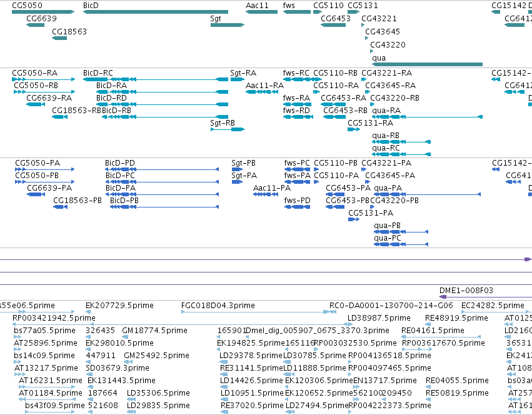The width and height of the screenshot is (532, 415).
Task: Select transcript Sgt-RB
Action: point(228,129)
